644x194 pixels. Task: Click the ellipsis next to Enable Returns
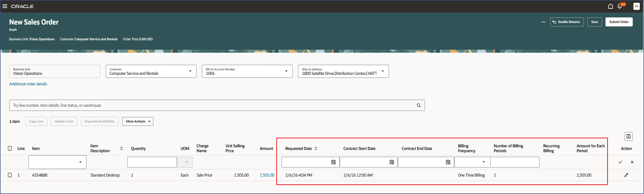click(544, 22)
